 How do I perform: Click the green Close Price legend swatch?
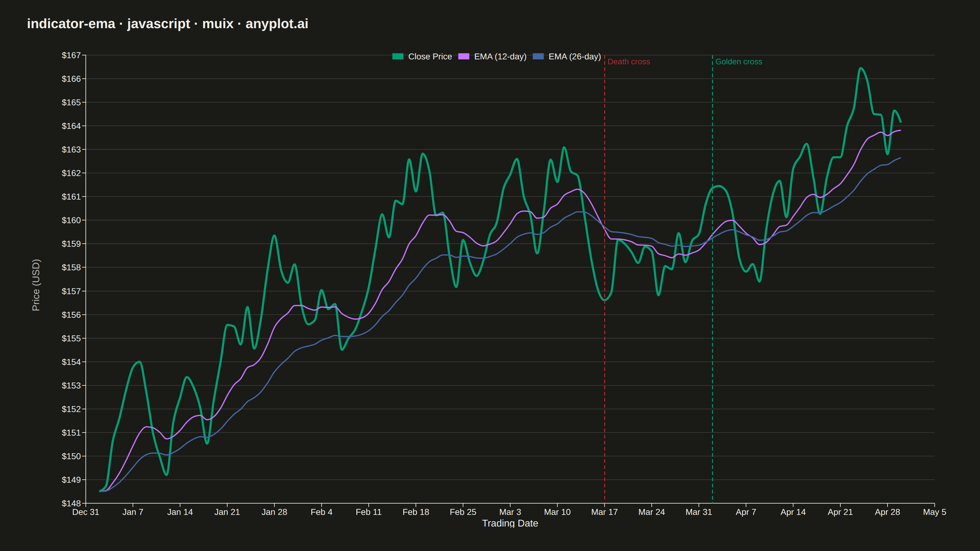pos(398,56)
